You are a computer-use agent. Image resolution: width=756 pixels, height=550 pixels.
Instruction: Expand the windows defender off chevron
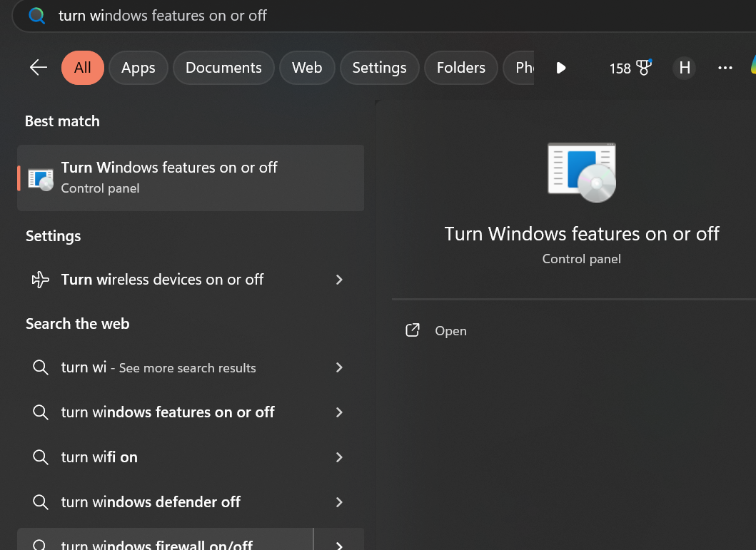point(339,501)
